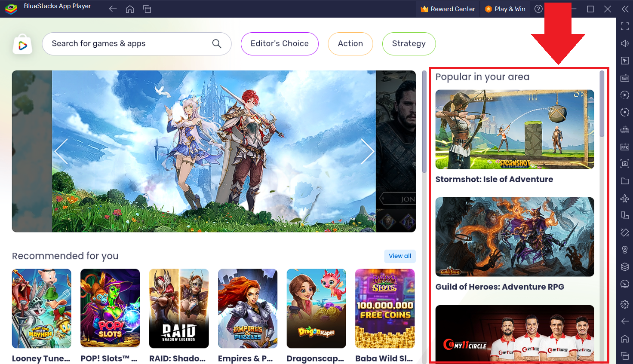The image size is (633, 364).
Task: Click the 'Empires & P...' game name
Action: tap(246, 358)
